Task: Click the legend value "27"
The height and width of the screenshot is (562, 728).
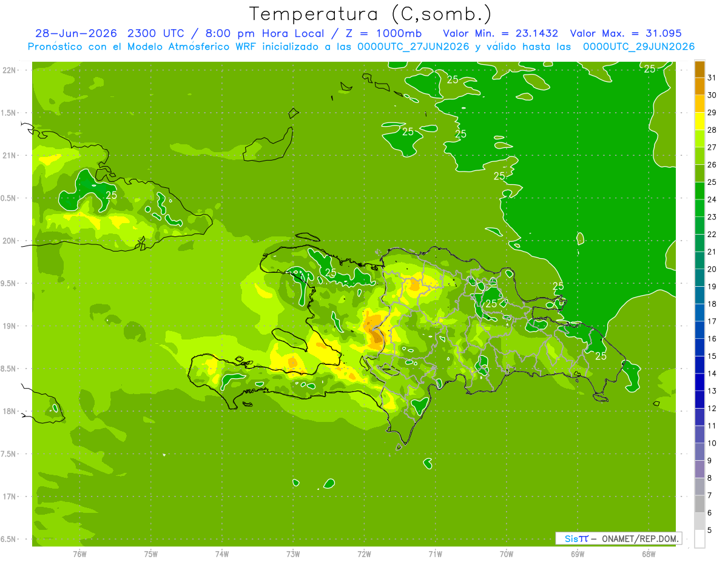Action: [712, 147]
